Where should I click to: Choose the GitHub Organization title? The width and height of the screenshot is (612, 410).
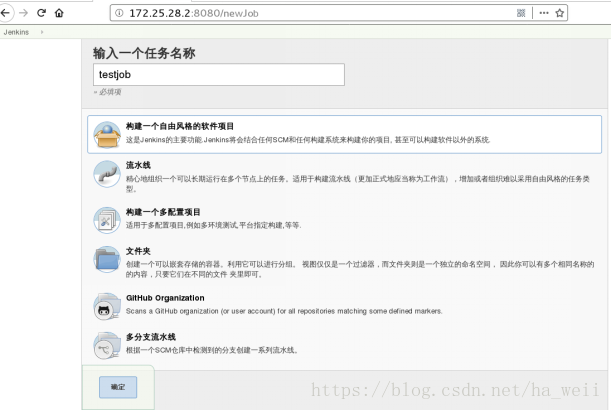[x=165, y=298]
